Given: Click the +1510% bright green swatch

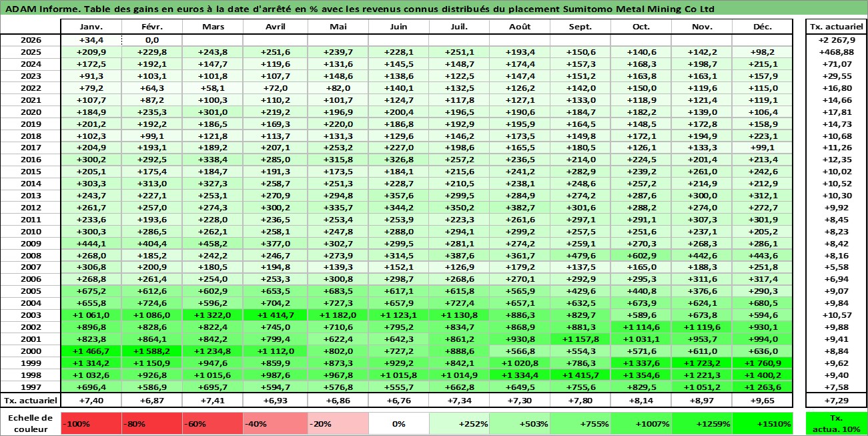Looking at the screenshot, I should point(762,423).
